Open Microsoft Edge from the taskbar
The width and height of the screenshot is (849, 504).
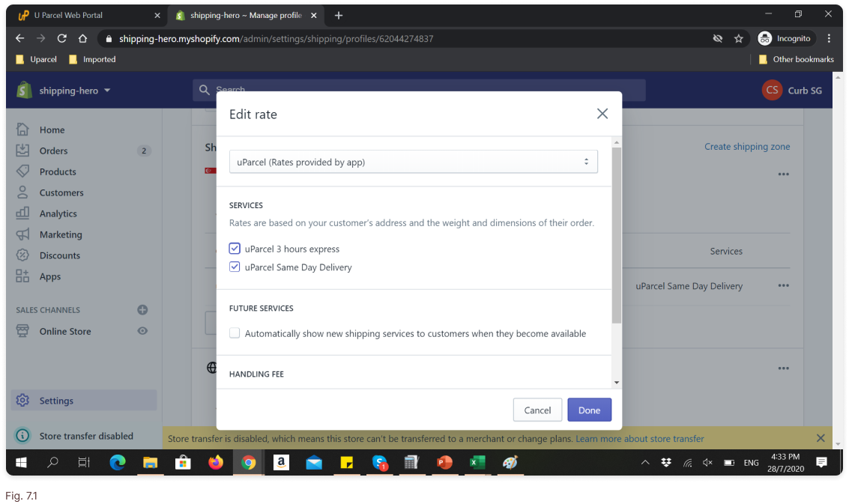118,462
